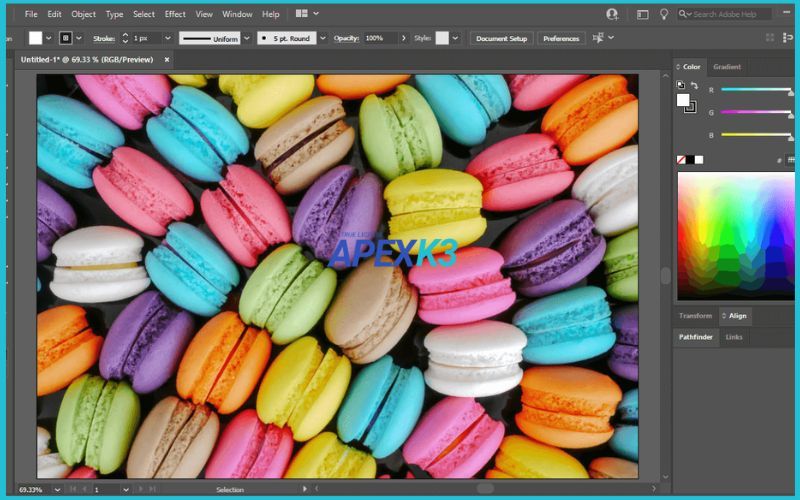Switch to the Gradient panel tab

pyautogui.click(x=727, y=67)
